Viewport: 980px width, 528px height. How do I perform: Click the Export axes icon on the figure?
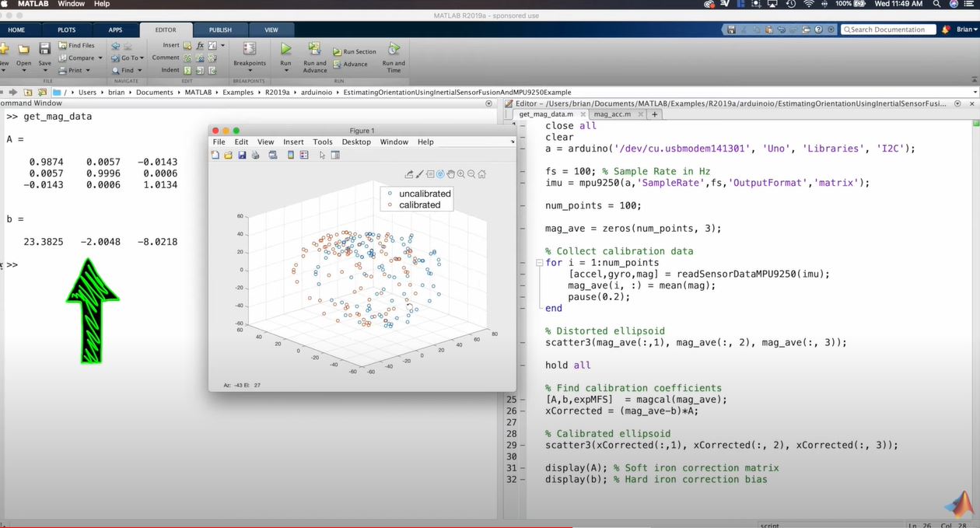tap(409, 174)
